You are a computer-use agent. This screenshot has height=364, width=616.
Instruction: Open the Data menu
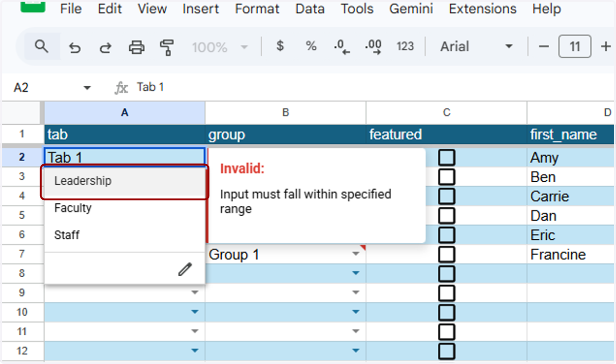point(310,9)
